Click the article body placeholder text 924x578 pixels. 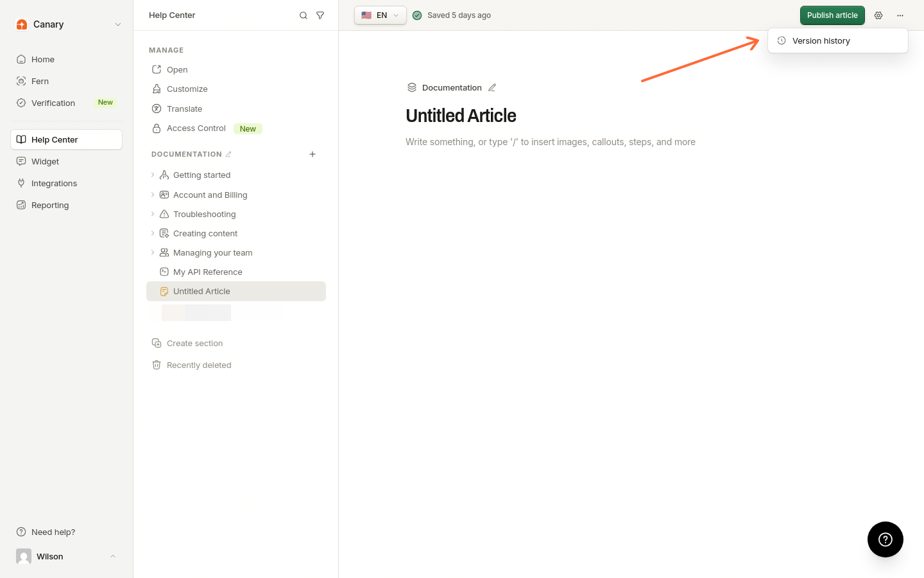[x=551, y=142]
